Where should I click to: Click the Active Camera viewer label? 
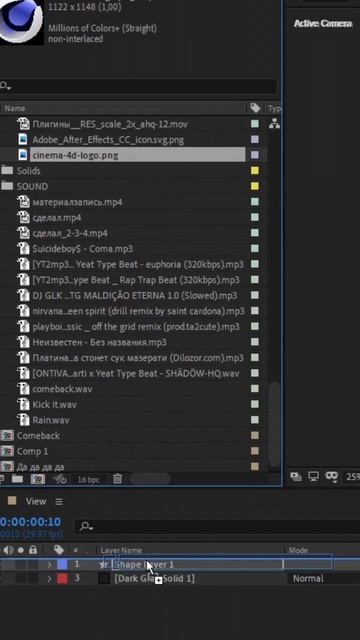(x=323, y=24)
